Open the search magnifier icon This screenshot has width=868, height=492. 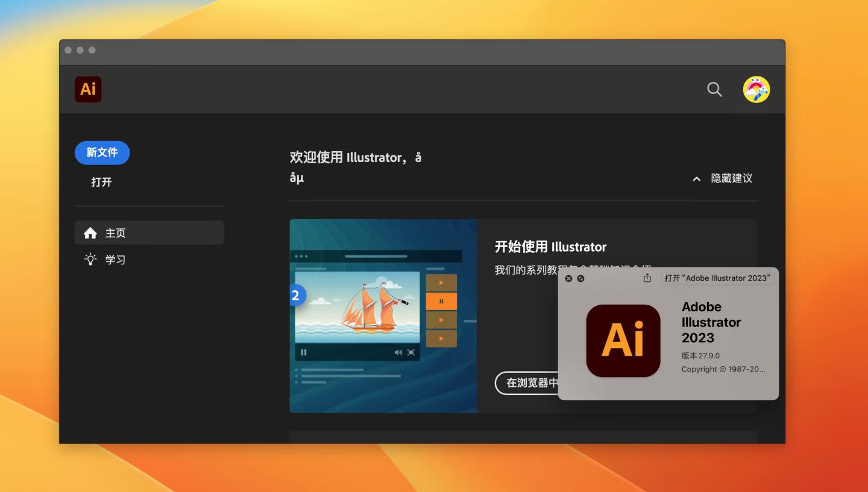pyautogui.click(x=714, y=89)
